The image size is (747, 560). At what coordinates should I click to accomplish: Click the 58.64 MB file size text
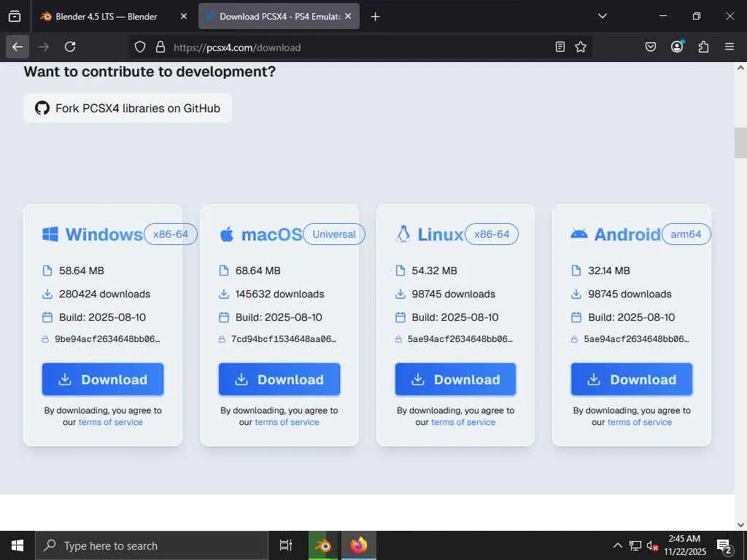pyautogui.click(x=82, y=271)
